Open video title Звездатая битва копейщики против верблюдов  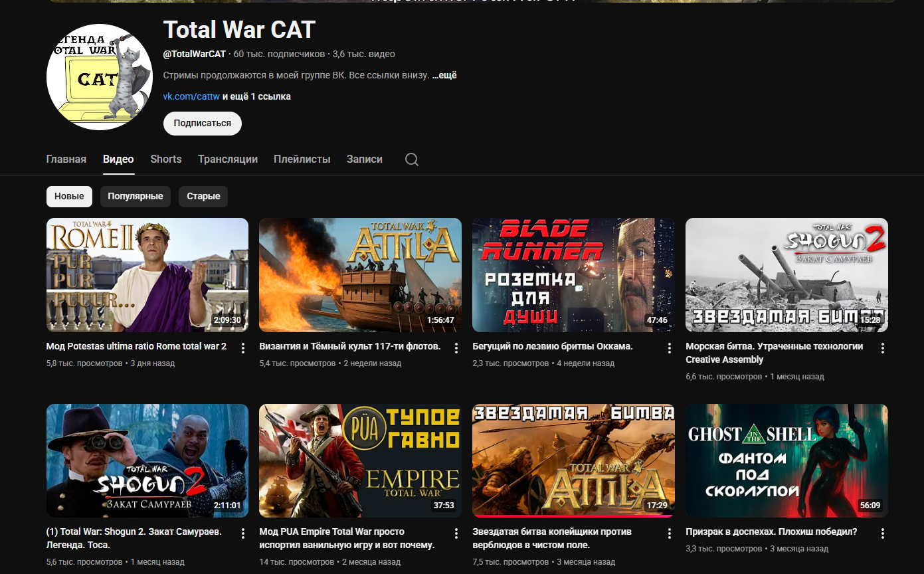coord(552,538)
